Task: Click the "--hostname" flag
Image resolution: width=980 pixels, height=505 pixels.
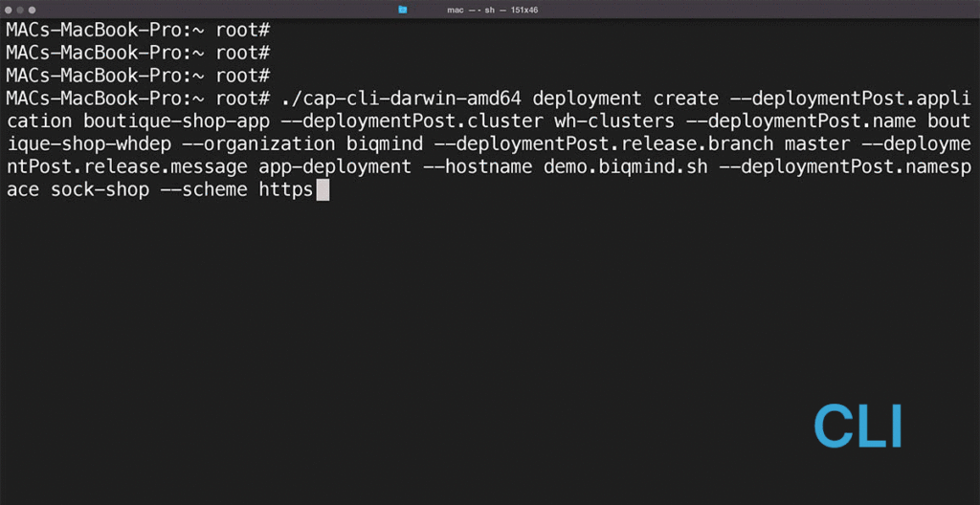Action: (x=477, y=167)
